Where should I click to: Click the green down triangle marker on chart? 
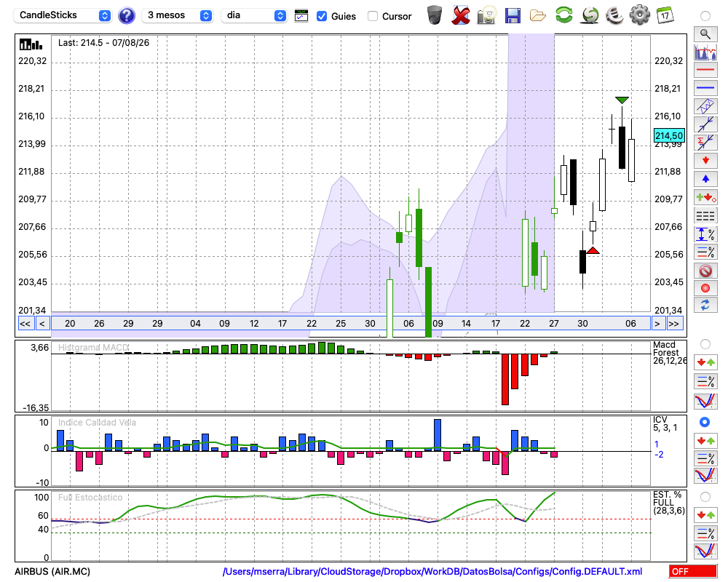pos(622,100)
